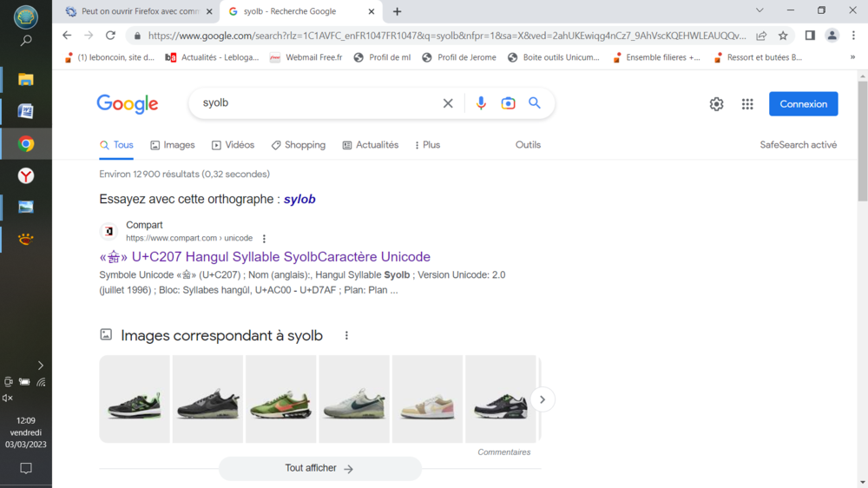Open three-dot menu beside Compart result
The height and width of the screenshot is (488, 868).
(x=265, y=239)
